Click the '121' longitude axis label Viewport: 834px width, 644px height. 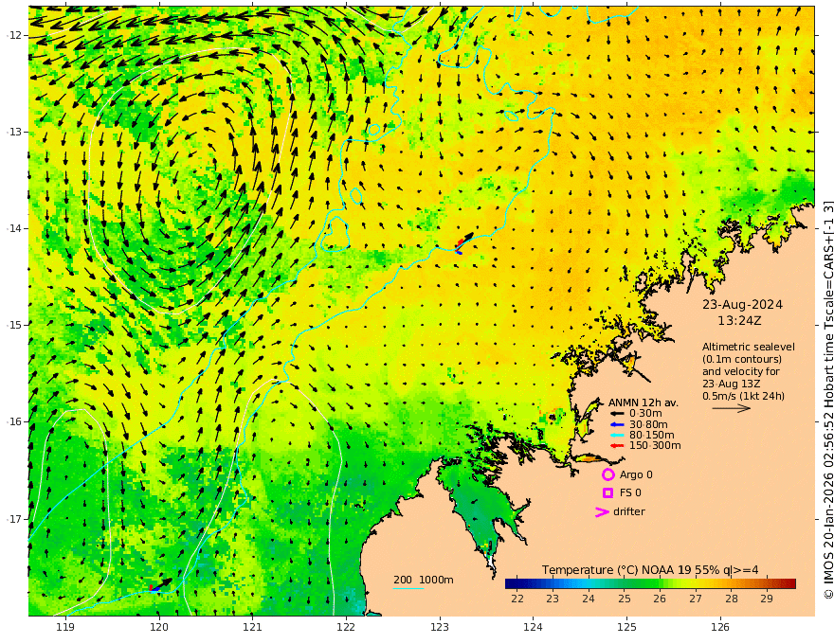point(253,628)
